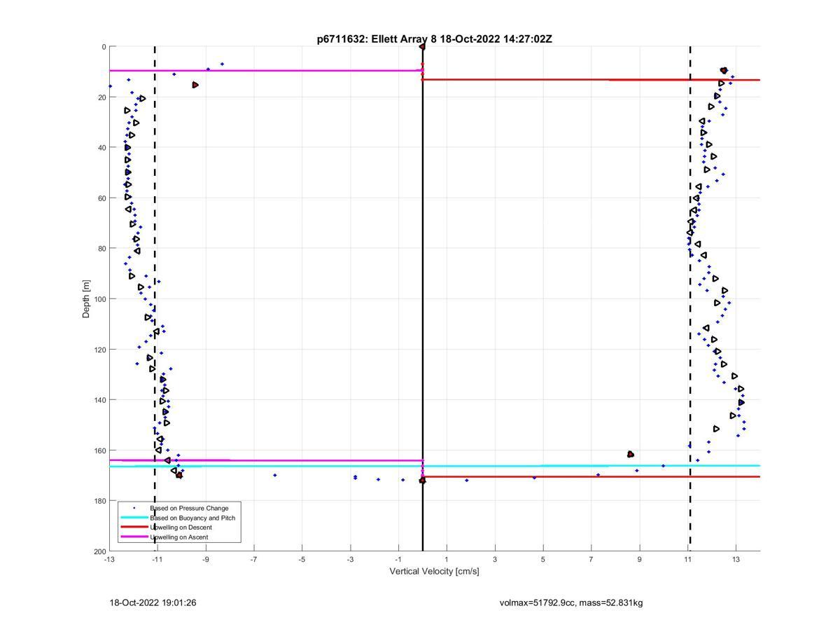Click positive x-axis tick label '9'

click(640, 560)
